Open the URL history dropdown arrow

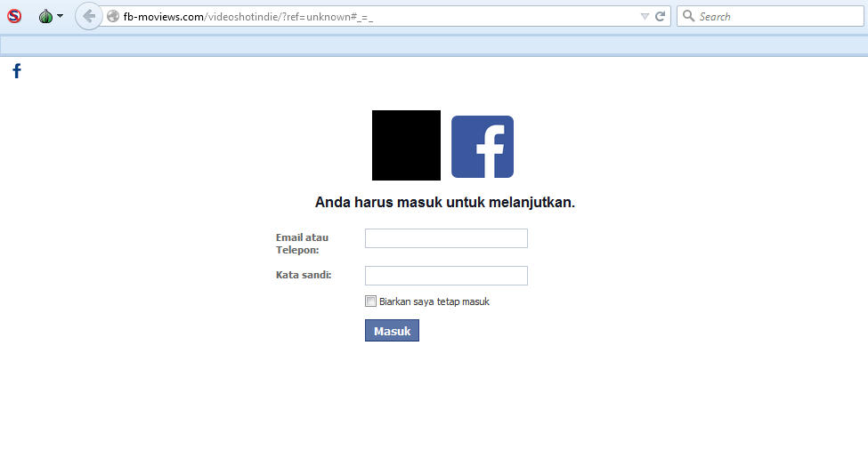[x=645, y=16]
